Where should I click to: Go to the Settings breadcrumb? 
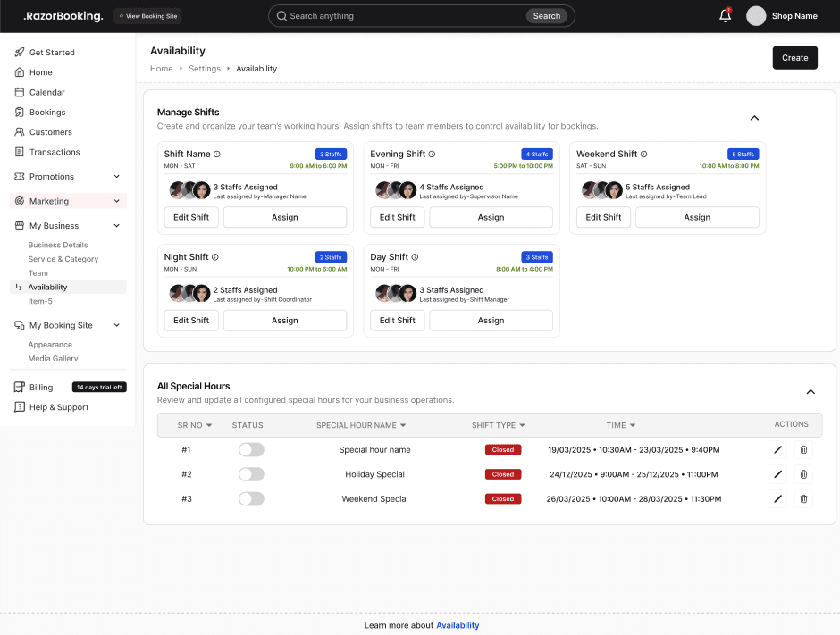point(205,69)
